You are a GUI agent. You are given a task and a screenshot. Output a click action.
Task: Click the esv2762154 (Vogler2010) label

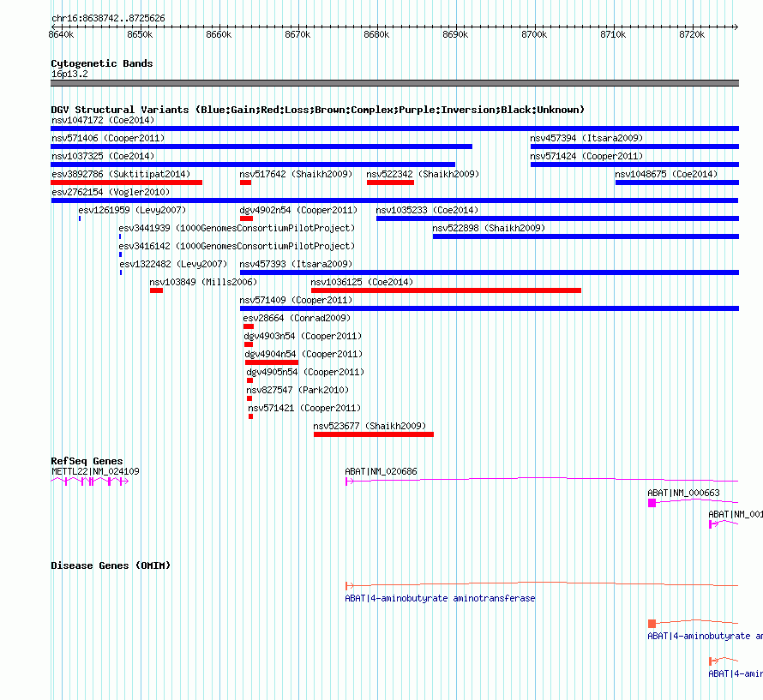111,192
